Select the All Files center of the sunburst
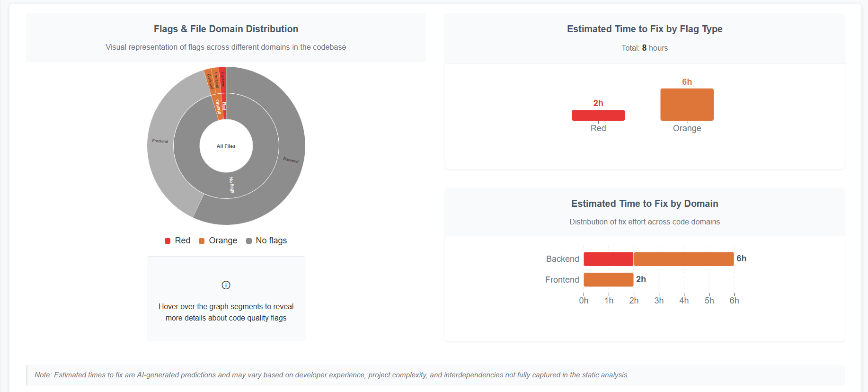Screen dimensions: 868x392 coord(226,146)
